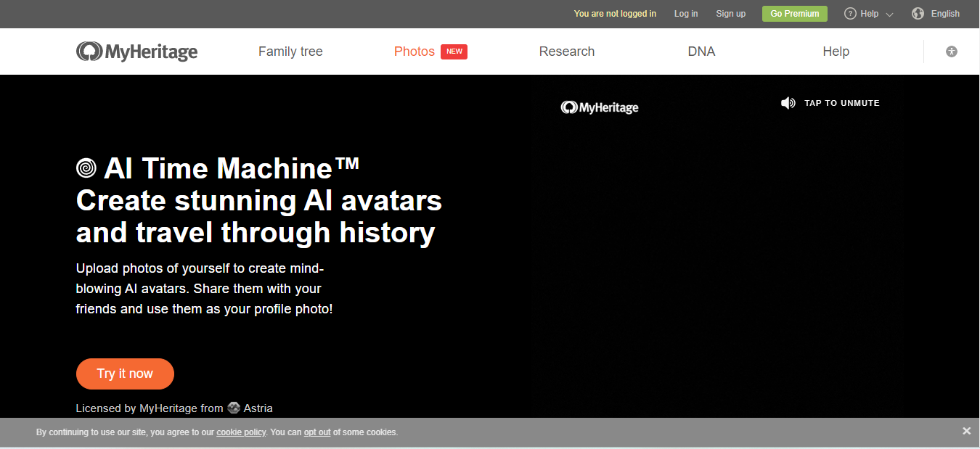Close the cookie notice banner
The height and width of the screenshot is (449, 980).
[966, 431]
